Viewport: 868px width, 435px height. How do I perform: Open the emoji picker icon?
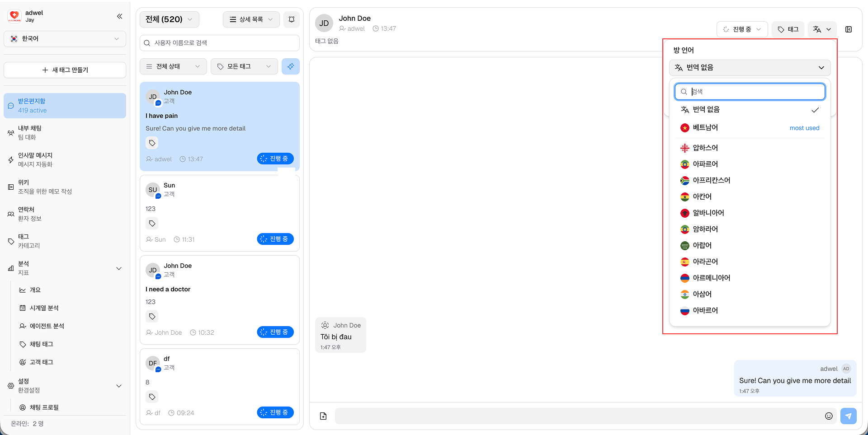(x=829, y=416)
